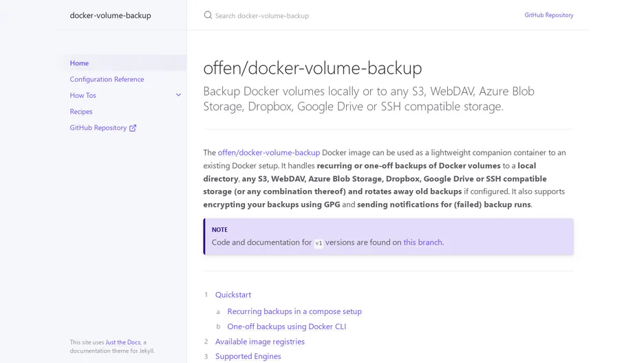
Task: Click the external link icon beside GitHub Repository
Action: click(133, 128)
